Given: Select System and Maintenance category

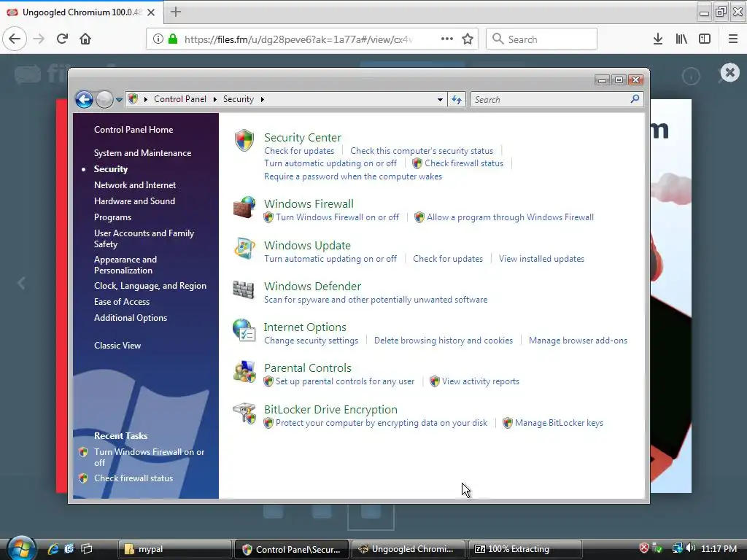Looking at the screenshot, I should pyautogui.click(x=142, y=153).
